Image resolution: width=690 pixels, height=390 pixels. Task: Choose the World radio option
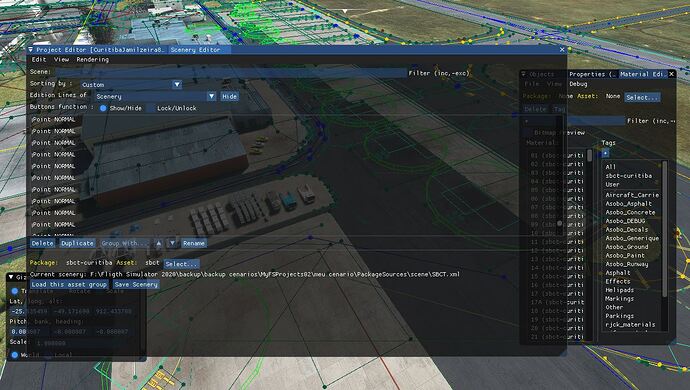(x=15, y=355)
